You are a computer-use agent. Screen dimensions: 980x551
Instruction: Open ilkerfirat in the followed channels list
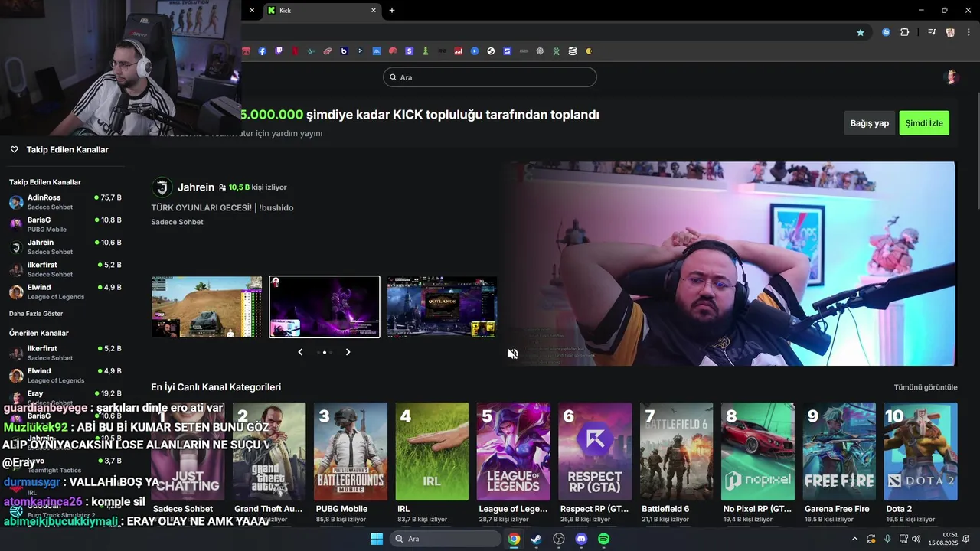click(65, 269)
